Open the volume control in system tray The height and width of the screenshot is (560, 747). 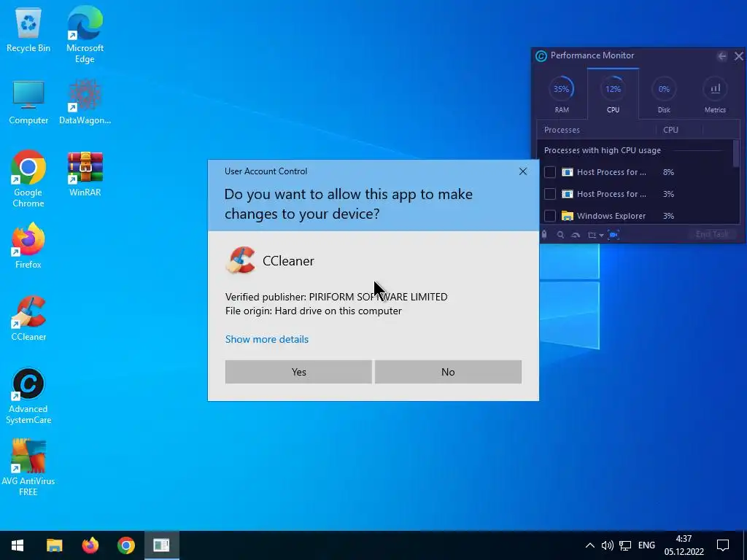(607, 545)
